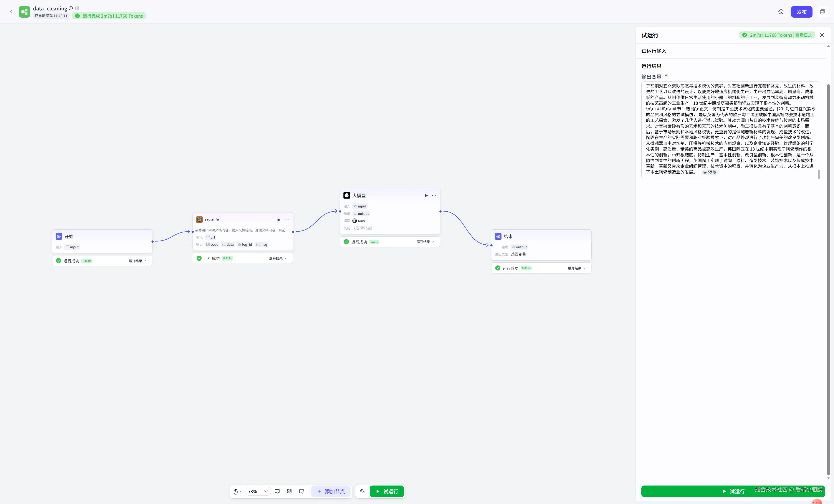Toggle the minimap icon in bottom toolbar

pyautogui.click(x=302, y=491)
